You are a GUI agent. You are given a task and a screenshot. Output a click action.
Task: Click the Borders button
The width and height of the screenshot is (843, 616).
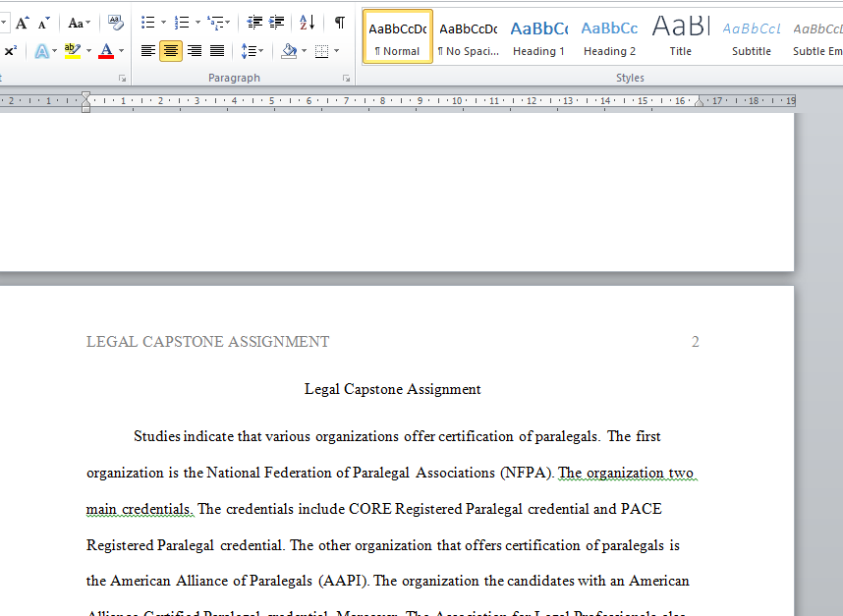pyautogui.click(x=321, y=51)
